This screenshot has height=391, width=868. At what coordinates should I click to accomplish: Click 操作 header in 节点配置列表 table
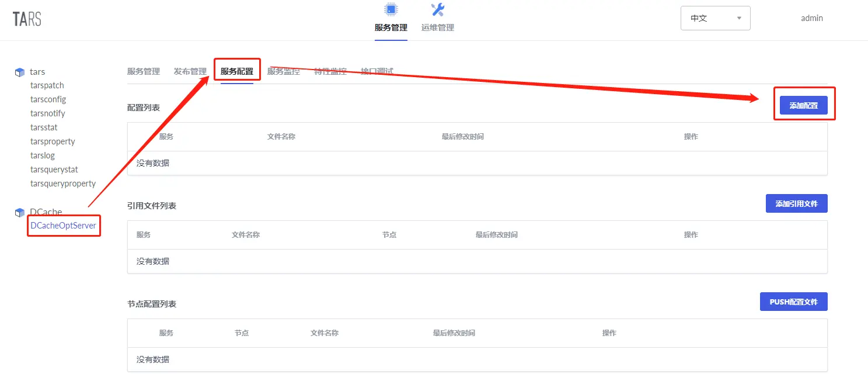point(609,333)
